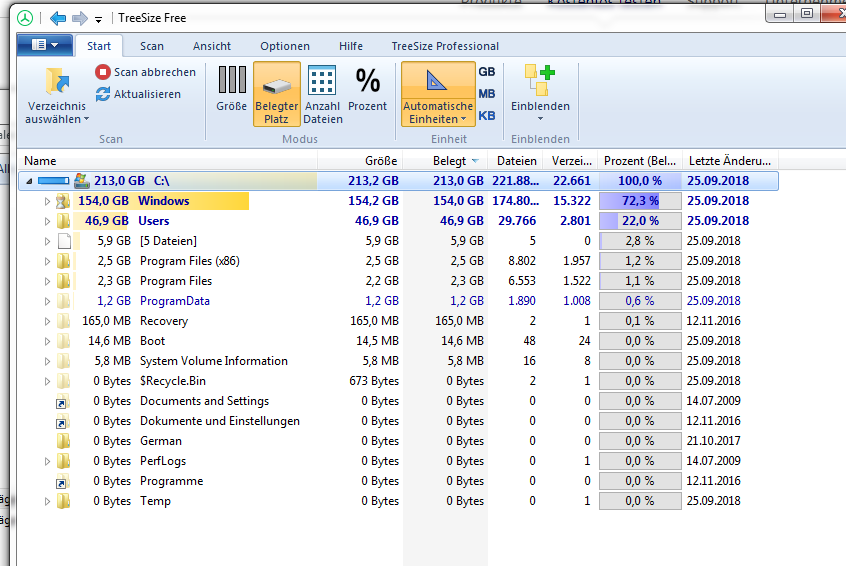This screenshot has width=846, height=566.
Task: Click the Windows folder icon
Action: pyautogui.click(x=63, y=201)
